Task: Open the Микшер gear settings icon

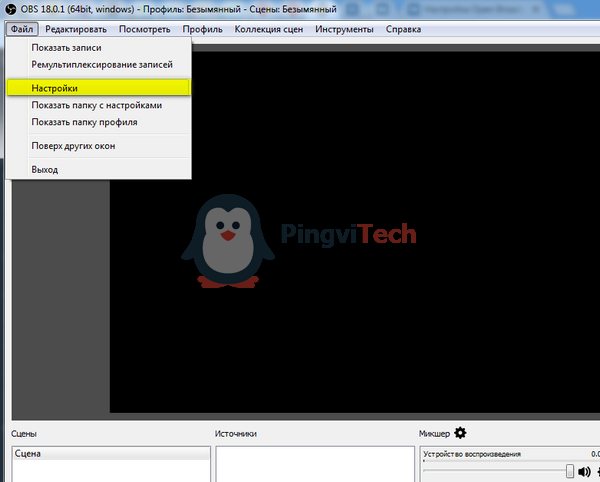Action: point(460,433)
